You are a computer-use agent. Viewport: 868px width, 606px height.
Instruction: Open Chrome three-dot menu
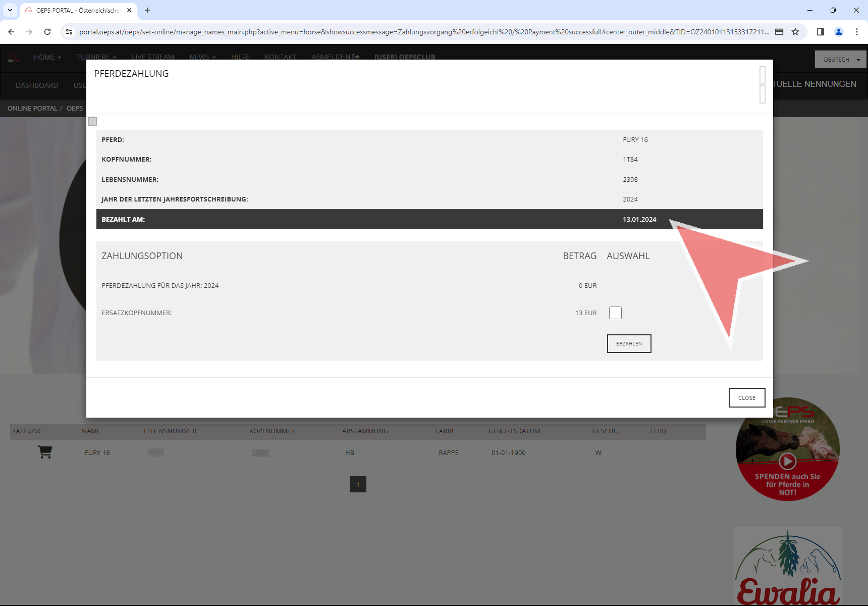point(857,32)
